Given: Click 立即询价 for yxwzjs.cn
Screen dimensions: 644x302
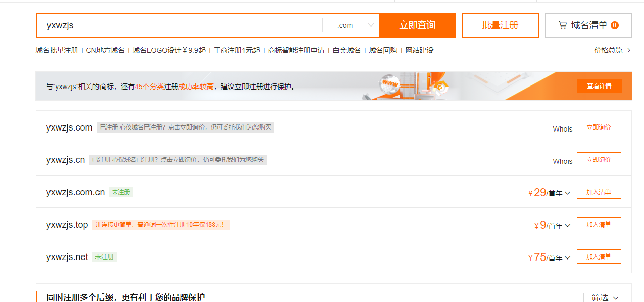Looking at the screenshot, I should [x=599, y=160].
